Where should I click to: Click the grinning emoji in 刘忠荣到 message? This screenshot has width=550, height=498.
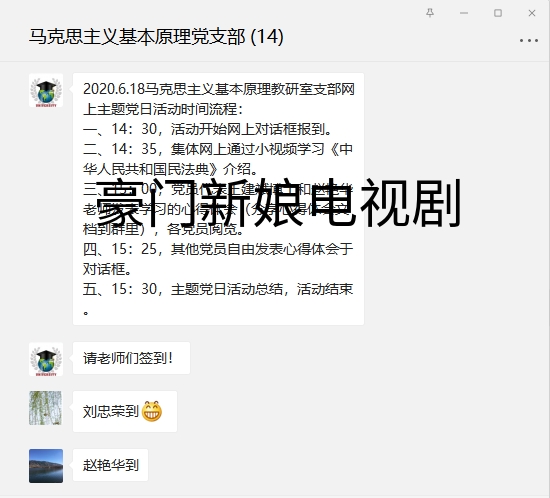(152, 411)
